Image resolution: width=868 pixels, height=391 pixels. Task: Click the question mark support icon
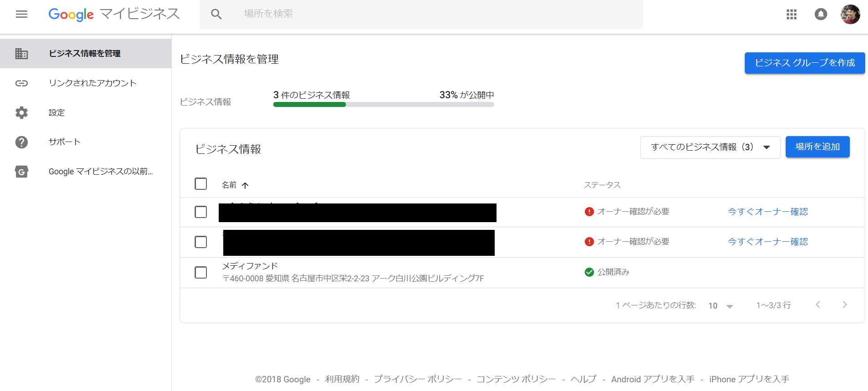tap(21, 142)
